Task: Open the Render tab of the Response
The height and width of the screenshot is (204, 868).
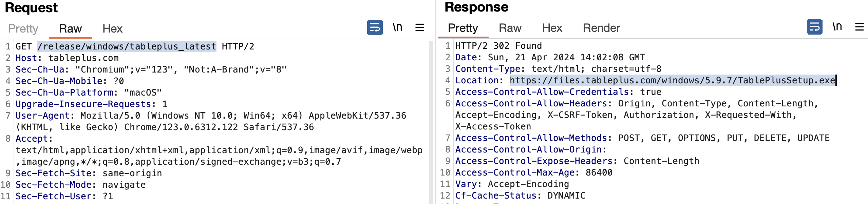Action: pos(601,28)
